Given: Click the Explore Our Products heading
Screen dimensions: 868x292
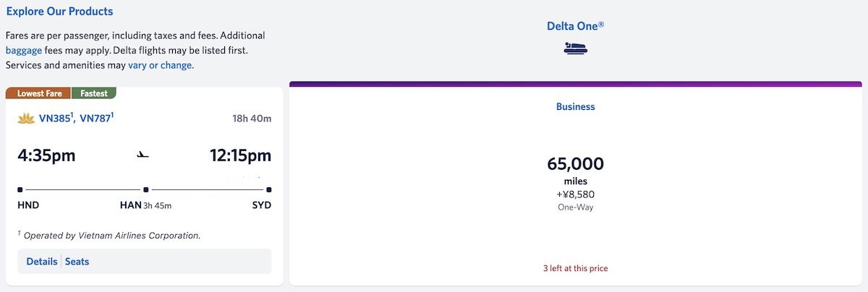Looking at the screenshot, I should [59, 12].
